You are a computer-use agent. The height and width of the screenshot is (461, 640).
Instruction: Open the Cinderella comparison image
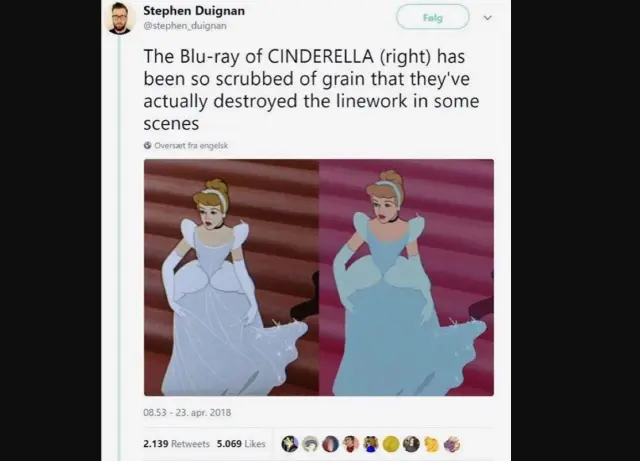coord(319,278)
